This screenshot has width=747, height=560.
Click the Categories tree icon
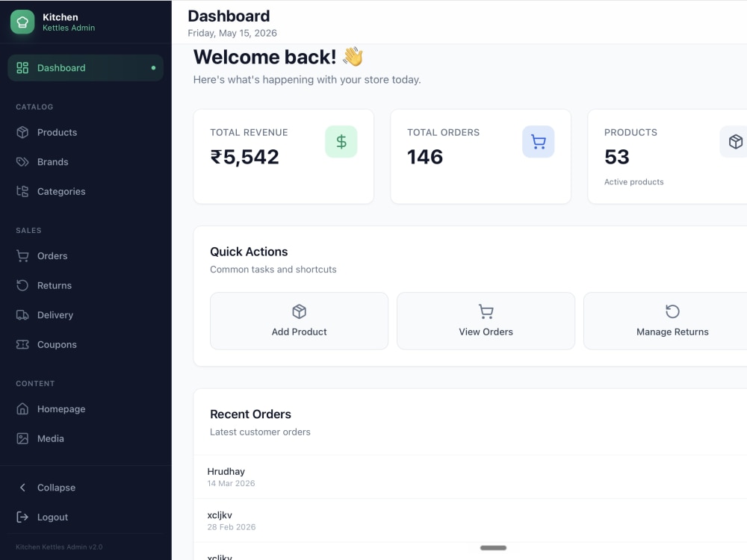[x=22, y=191]
